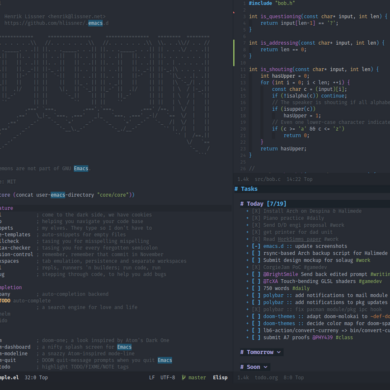Click 14:22 Top position in bob.c modeline
This screenshot has width=390, height=390.
[x=299, y=179]
